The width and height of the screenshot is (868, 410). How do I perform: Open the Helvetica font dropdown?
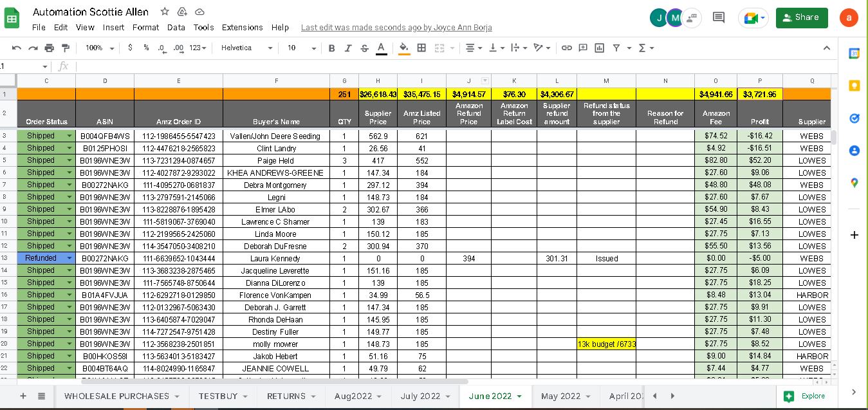248,48
